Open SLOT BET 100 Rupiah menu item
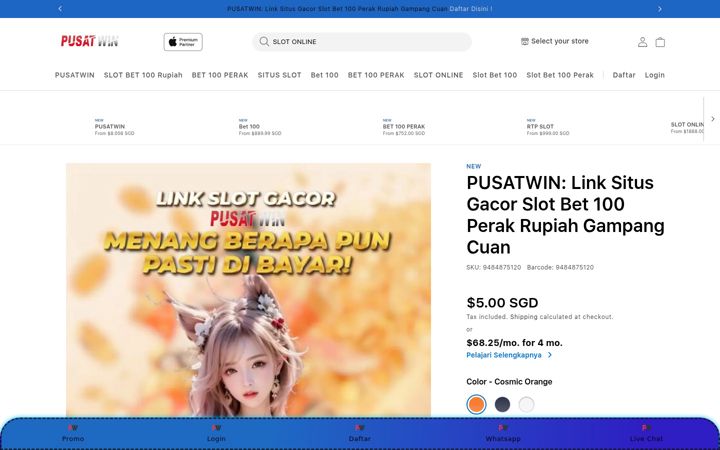 (x=143, y=75)
